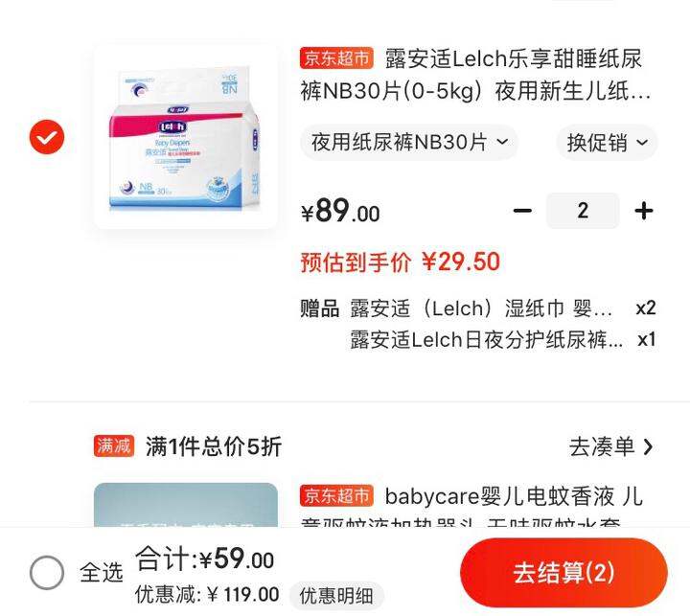Uncheck the red selected item checkbox
The width and height of the screenshot is (690, 616).
pos(47,137)
